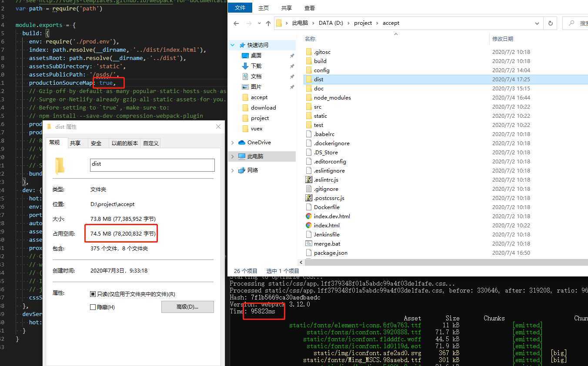
Task: Expand the 网络 tree node
Action: tap(233, 170)
